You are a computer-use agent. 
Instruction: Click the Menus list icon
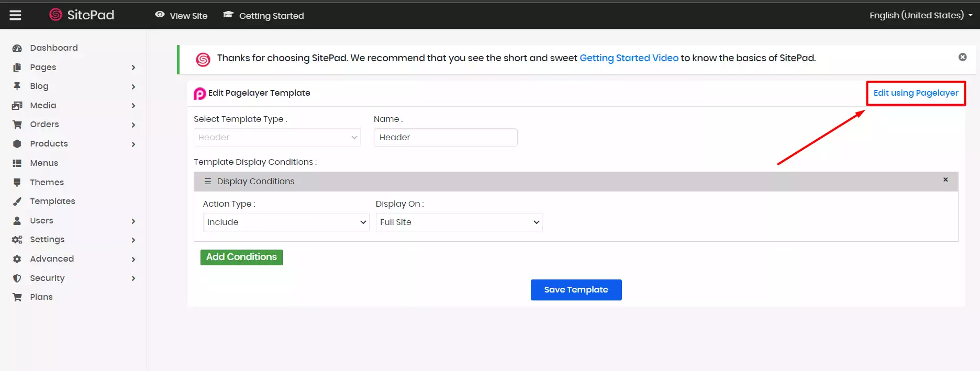click(17, 163)
